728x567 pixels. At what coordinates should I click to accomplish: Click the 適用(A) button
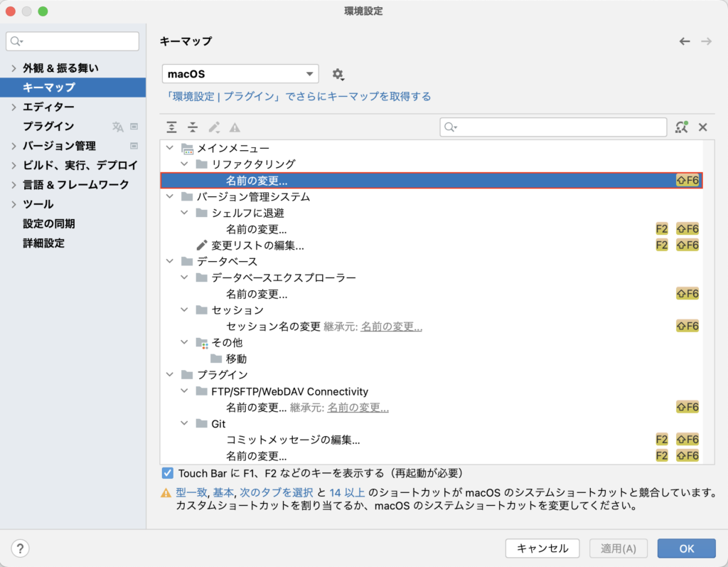click(x=618, y=549)
